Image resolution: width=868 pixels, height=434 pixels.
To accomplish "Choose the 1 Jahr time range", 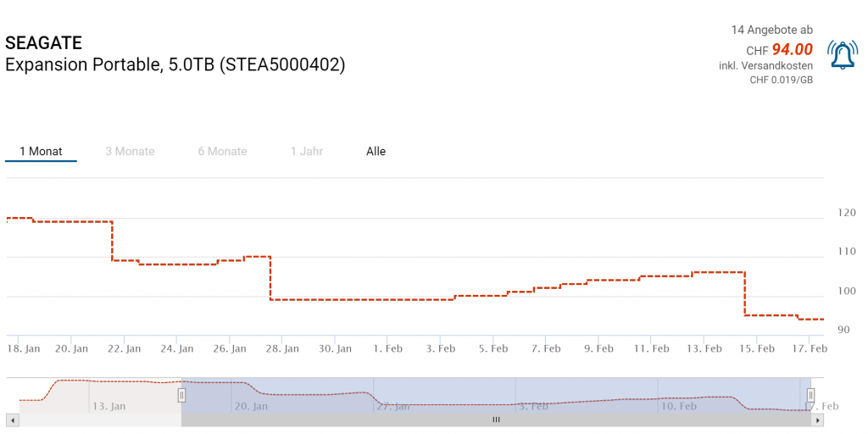I will point(306,152).
